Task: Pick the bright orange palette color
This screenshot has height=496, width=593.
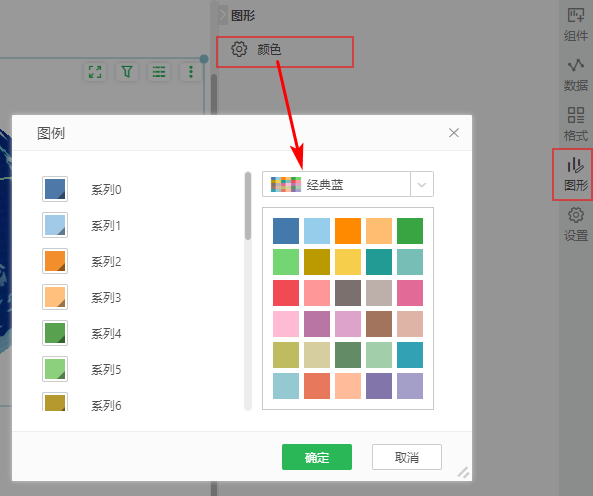Action: point(348,231)
